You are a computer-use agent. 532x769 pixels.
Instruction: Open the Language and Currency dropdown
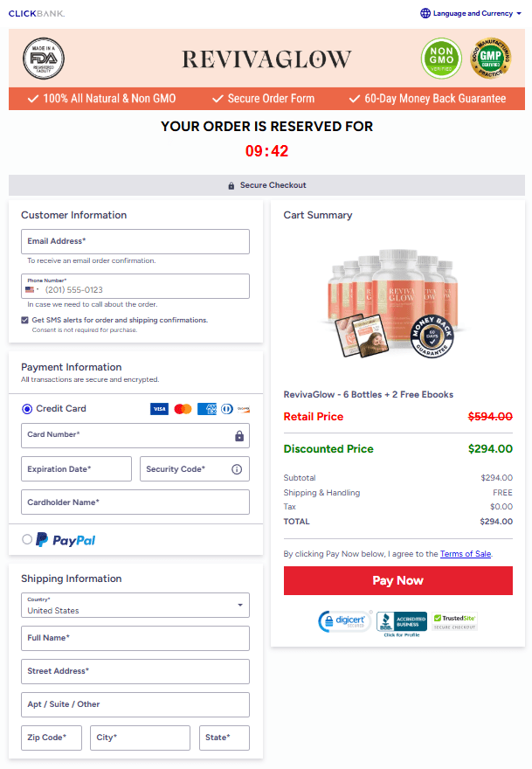(470, 13)
